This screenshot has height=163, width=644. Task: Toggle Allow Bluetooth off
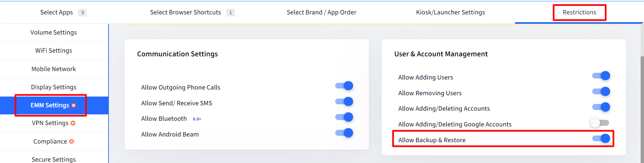344,117
